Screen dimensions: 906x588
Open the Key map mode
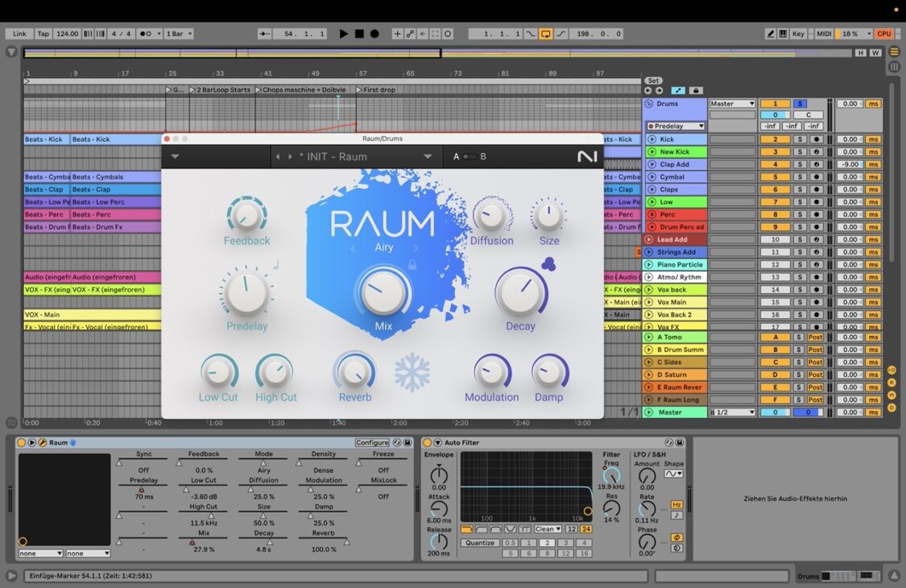coord(798,34)
